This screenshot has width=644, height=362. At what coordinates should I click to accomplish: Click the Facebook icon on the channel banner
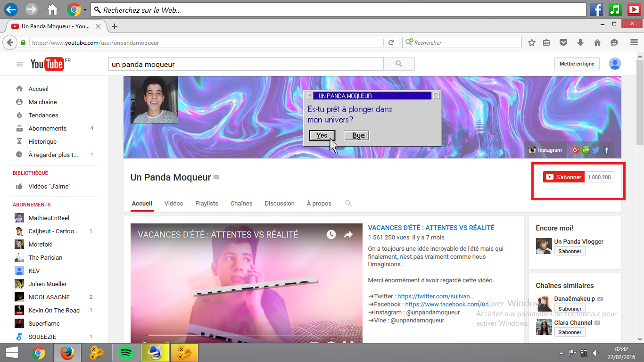pos(606,150)
